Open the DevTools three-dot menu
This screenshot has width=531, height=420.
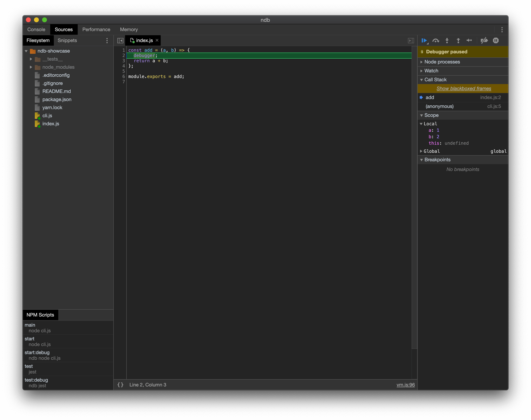click(502, 30)
